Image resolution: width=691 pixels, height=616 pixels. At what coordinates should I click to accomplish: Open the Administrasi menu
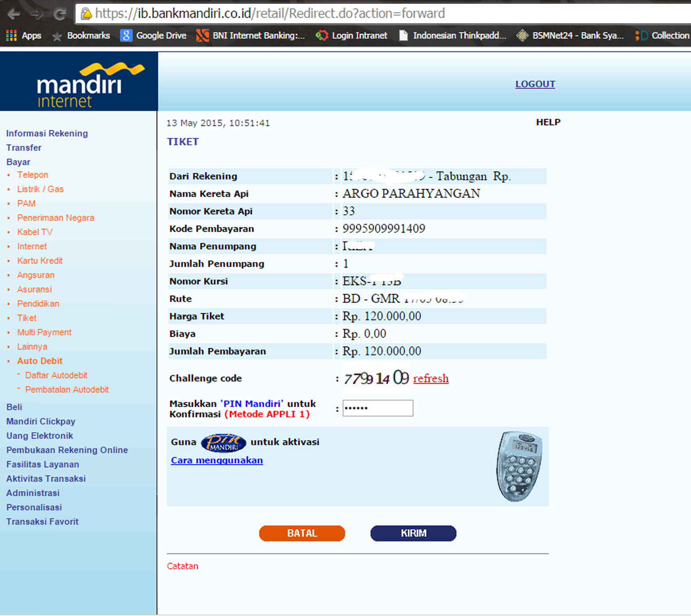(x=33, y=493)
